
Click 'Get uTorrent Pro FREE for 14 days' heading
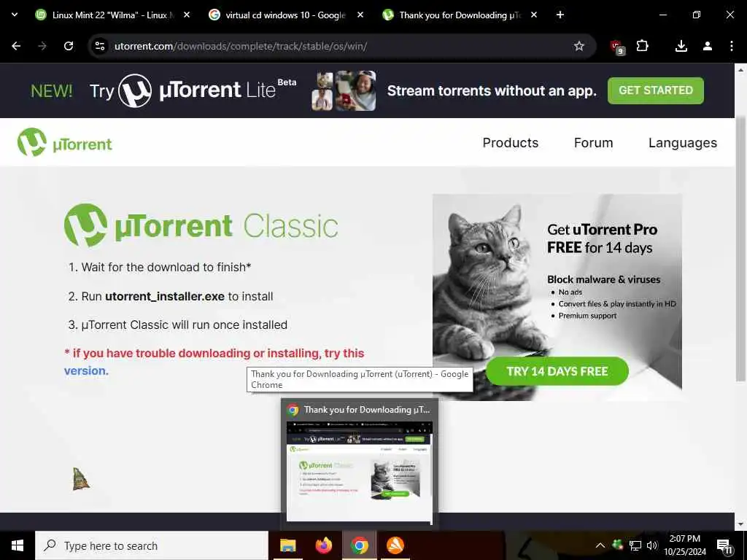[602, 238]
